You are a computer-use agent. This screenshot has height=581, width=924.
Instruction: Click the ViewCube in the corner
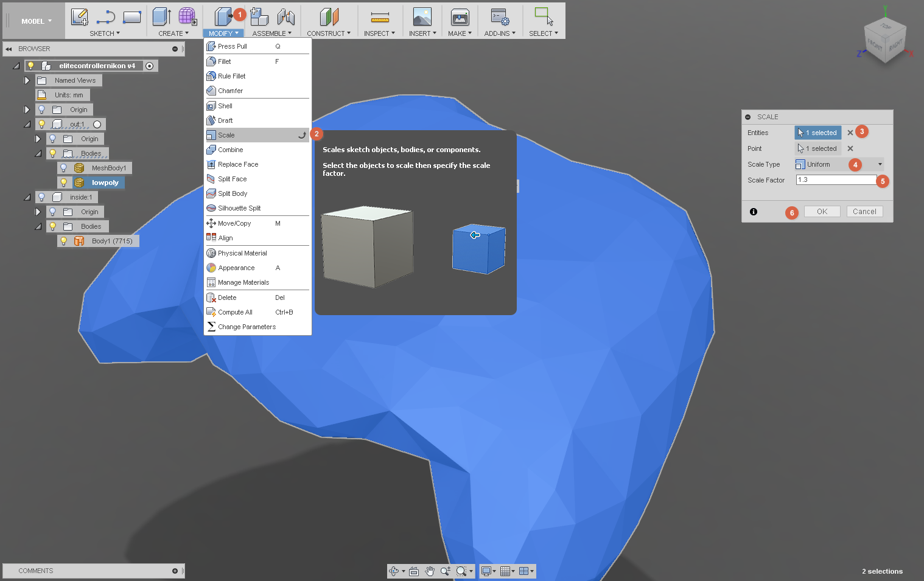click(886, 41)
